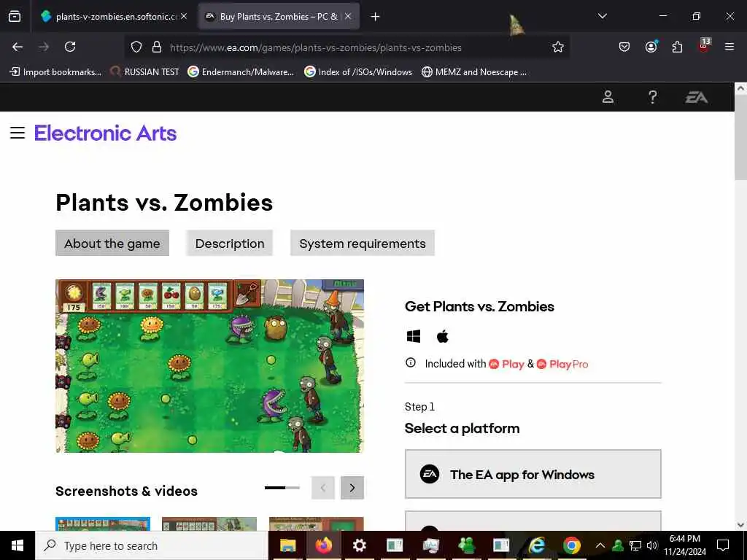Open the second screenshot thumbnail

click(209, 524)
